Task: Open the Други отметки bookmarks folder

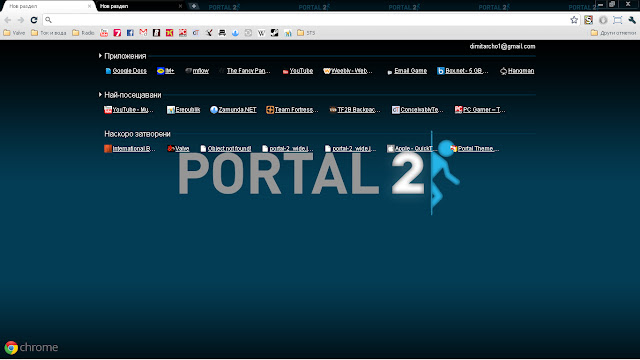Action: coord(613,33)
